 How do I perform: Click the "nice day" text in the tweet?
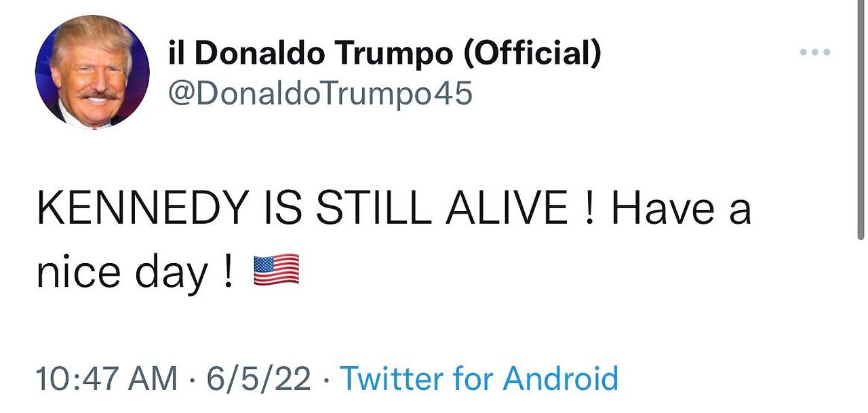(122, 271)
